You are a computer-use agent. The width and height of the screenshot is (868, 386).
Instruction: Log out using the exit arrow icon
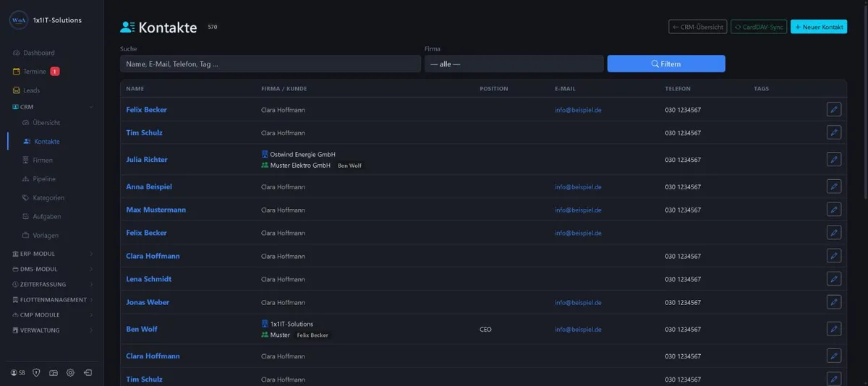coord(88,373)
